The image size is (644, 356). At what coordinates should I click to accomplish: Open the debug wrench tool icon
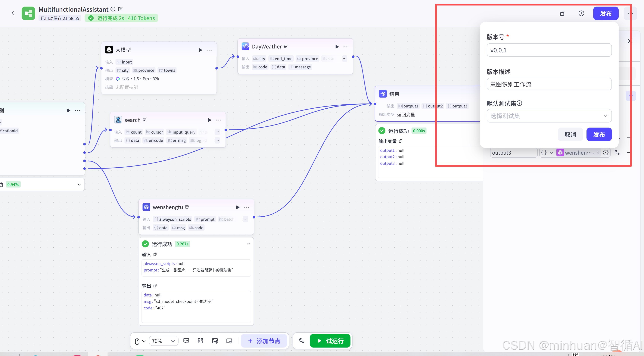click(x=301, y=341)
